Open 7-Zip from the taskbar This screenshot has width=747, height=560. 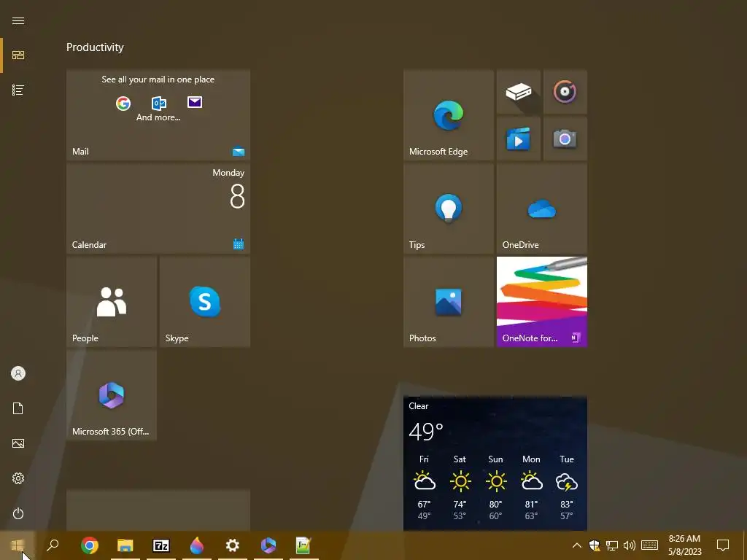(161, 545)
